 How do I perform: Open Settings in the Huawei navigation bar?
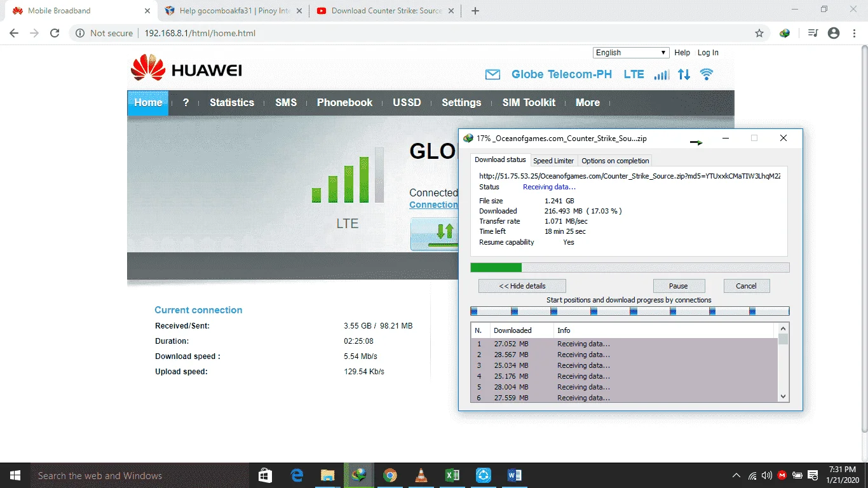pos(461,102)
